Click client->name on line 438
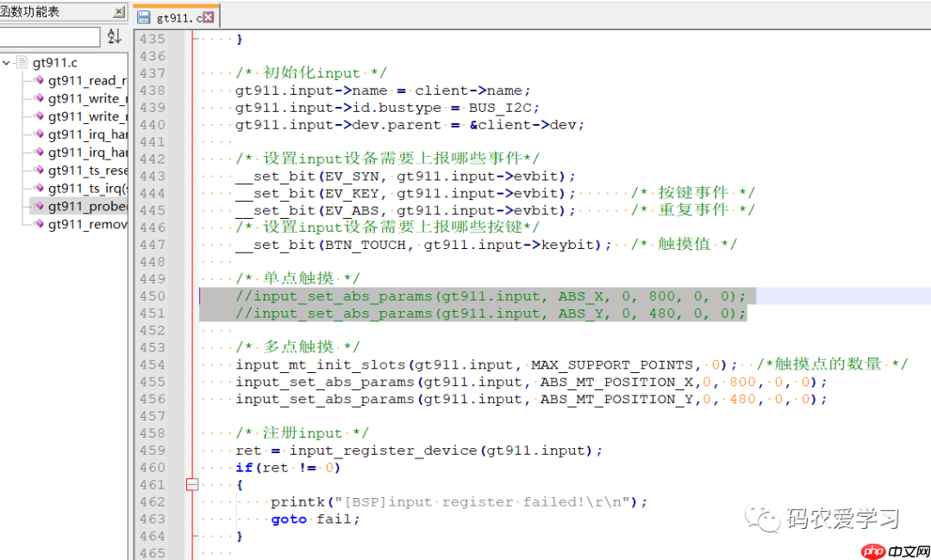Screen dimensions: 931x560 468,90
